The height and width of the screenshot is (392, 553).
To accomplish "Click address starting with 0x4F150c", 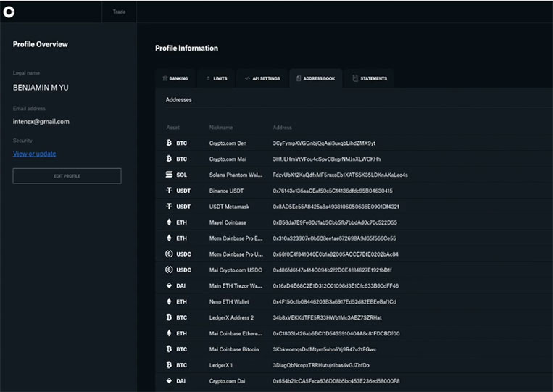I will pyautogui.click(x=334, y=301).
